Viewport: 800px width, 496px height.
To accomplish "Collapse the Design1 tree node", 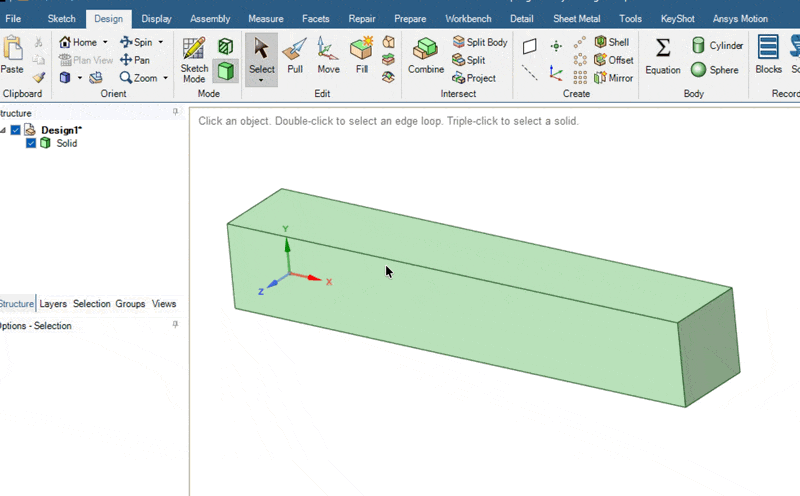I will click(4, 130).
